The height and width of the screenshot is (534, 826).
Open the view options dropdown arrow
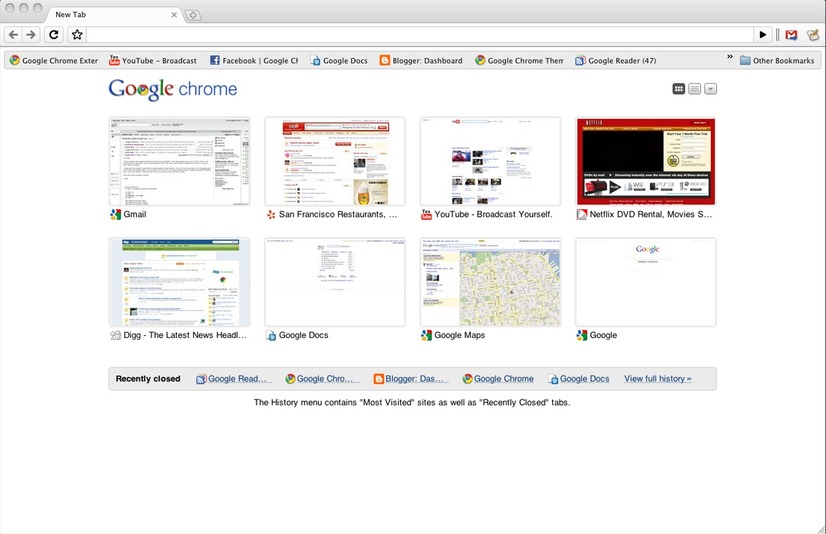(711, 89)
